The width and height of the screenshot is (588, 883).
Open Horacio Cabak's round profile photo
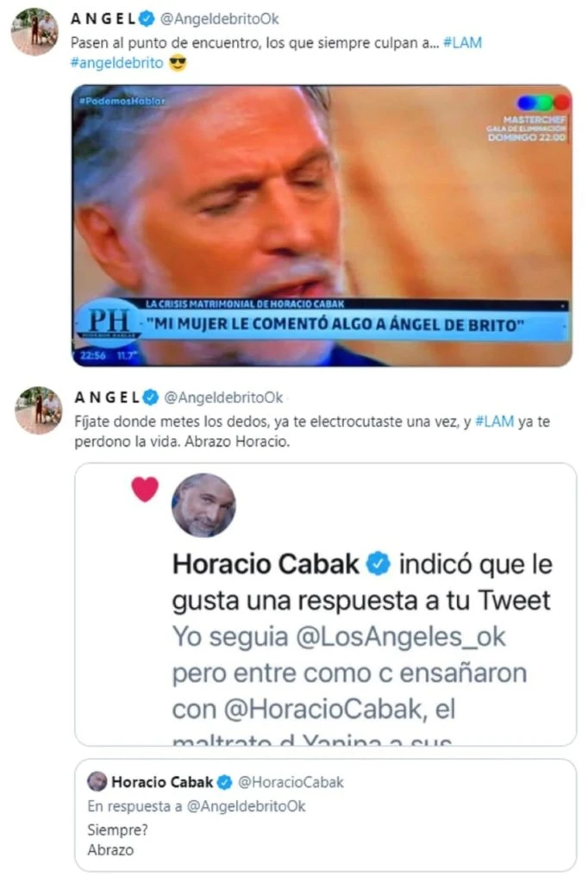point(203,505)
